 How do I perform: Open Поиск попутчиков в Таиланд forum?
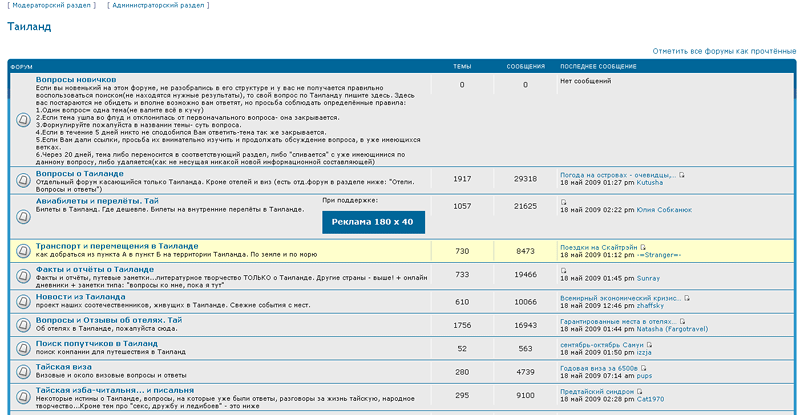coord(96,344)
